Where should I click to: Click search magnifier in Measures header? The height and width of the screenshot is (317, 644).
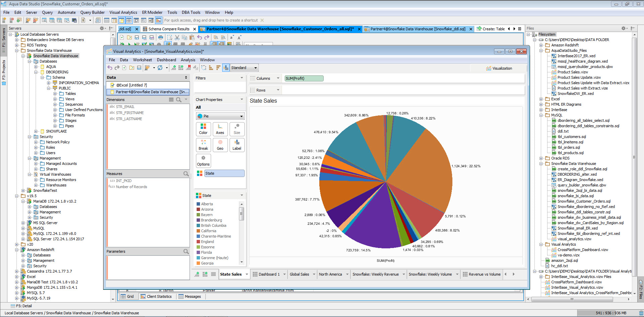point(186,174)
